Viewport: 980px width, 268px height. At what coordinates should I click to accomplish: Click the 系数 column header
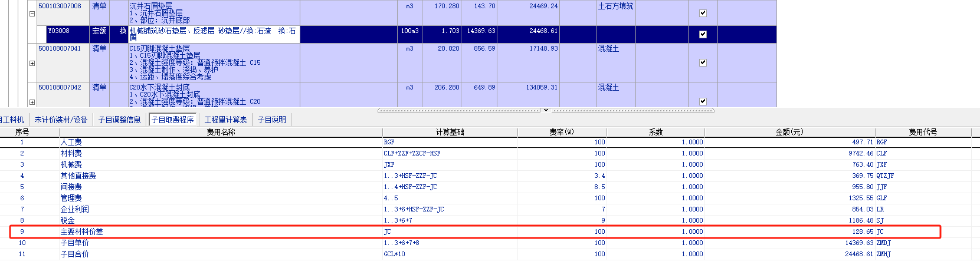pyautogui.click(x=655, y=132)
